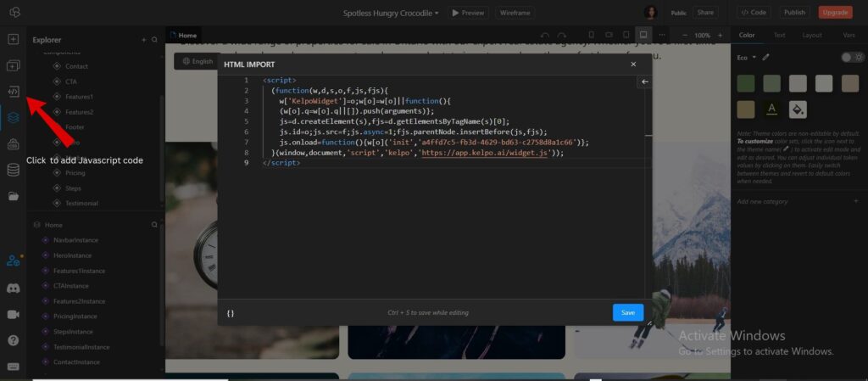Screen dimensions: 868x381
Task: Select the Contact component in Explorer
Action: coord(76,66)
